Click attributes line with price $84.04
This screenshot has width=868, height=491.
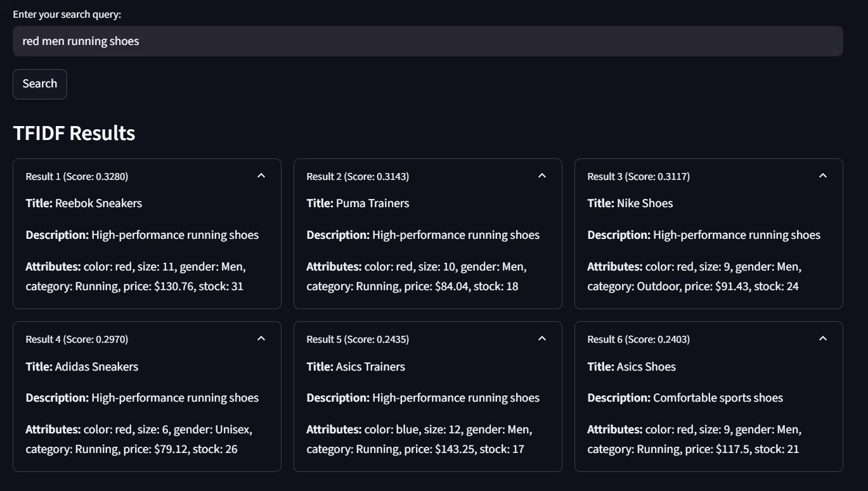pos(417,276)
